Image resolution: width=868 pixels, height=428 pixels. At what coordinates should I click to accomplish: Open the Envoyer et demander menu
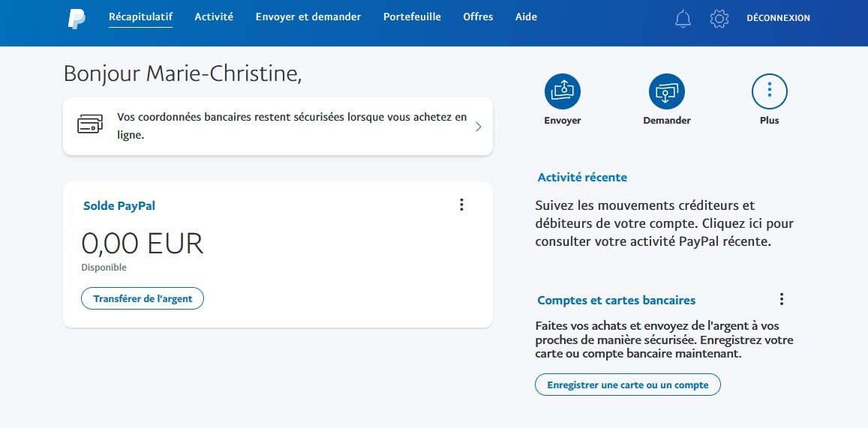point(308,16)
